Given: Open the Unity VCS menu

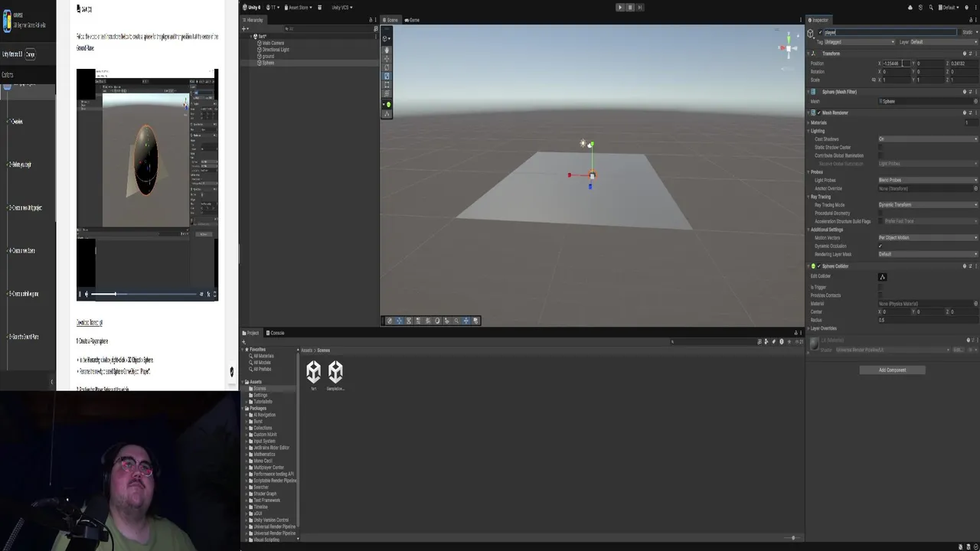Looking at the screenshot, I should pos(341,7).
